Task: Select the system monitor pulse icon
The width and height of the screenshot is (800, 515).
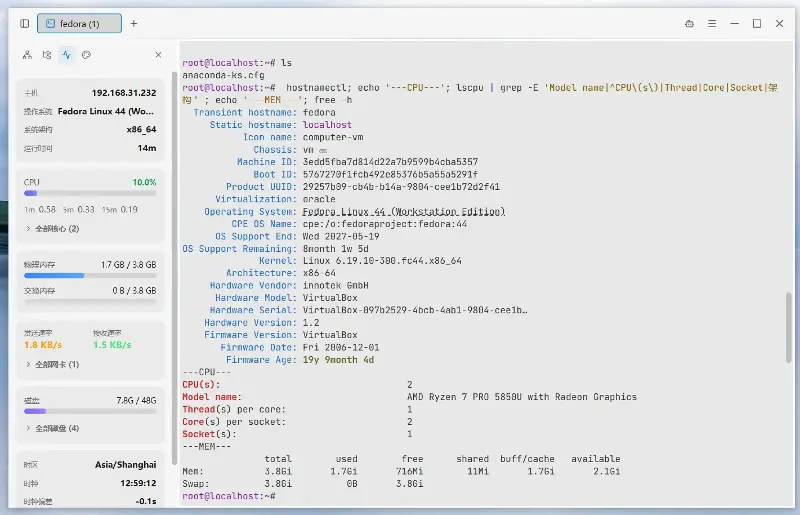Action: tap(67, 55)
